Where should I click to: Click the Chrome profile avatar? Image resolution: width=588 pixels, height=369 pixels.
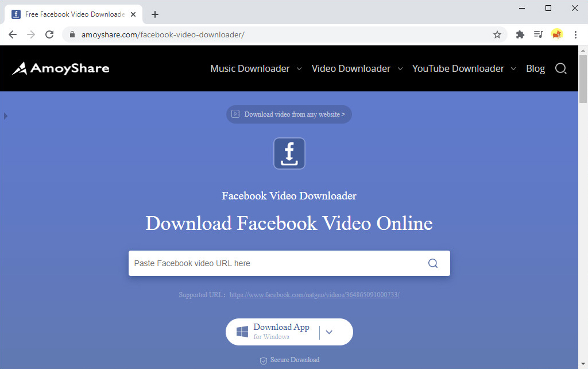557,34
